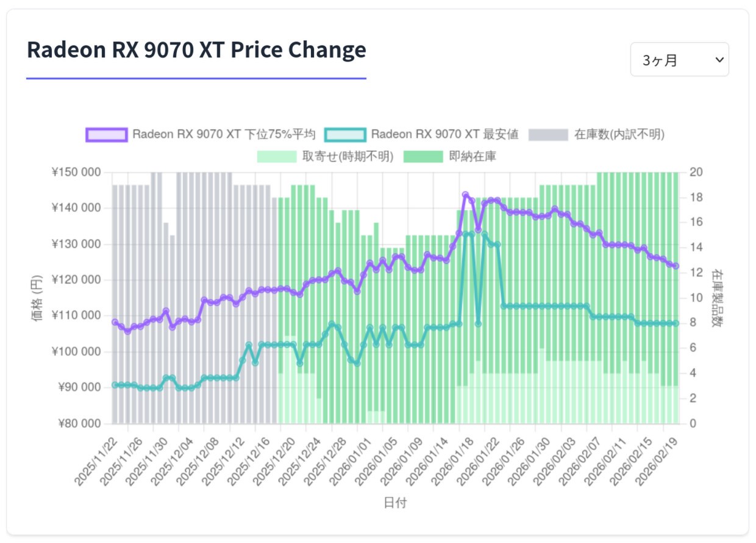Image resolution: width=756 pixels, height=543 pixels.
Task: Click the dropdown chevron arrow
Action: tap(719, 60)
